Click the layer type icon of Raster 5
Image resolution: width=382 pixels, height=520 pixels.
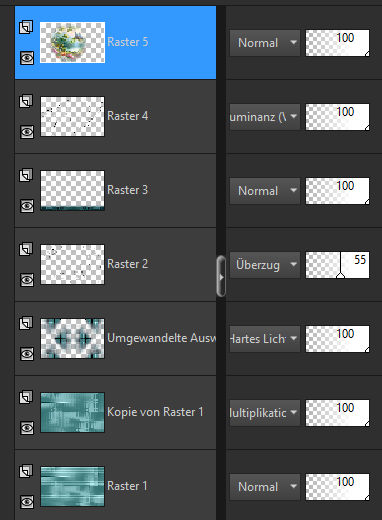(26, 27)
